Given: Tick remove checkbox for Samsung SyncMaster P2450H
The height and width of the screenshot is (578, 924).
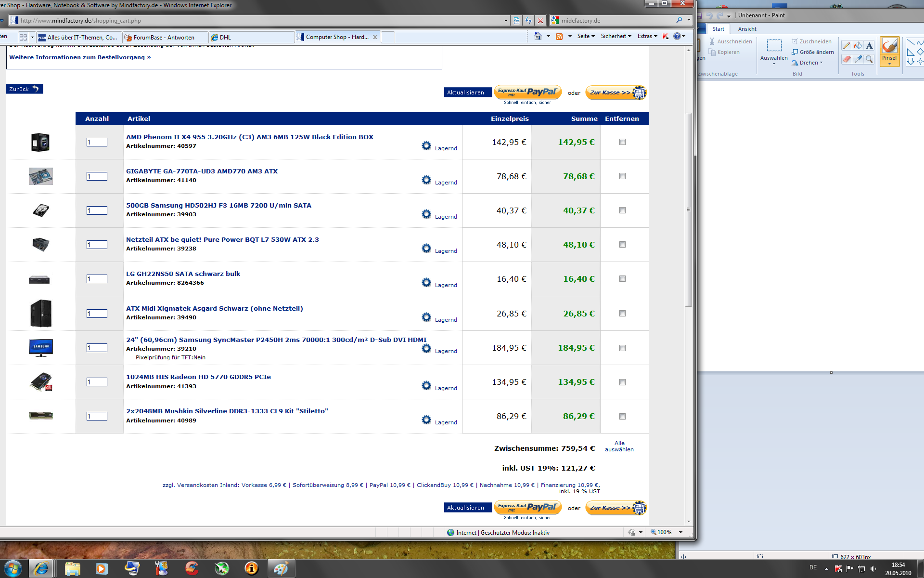Looking at the screenshot, I should (x=622, y=348).
